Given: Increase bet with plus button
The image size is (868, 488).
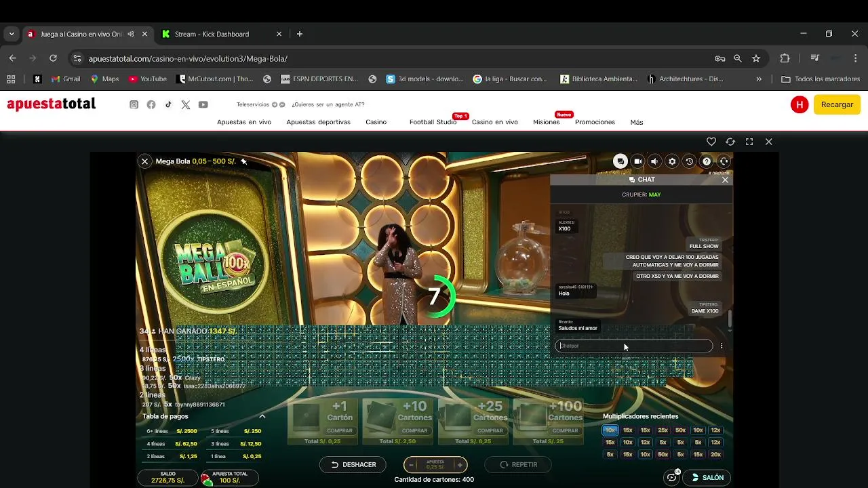Looking at the screenshot, I should click(x=460, y=465).
